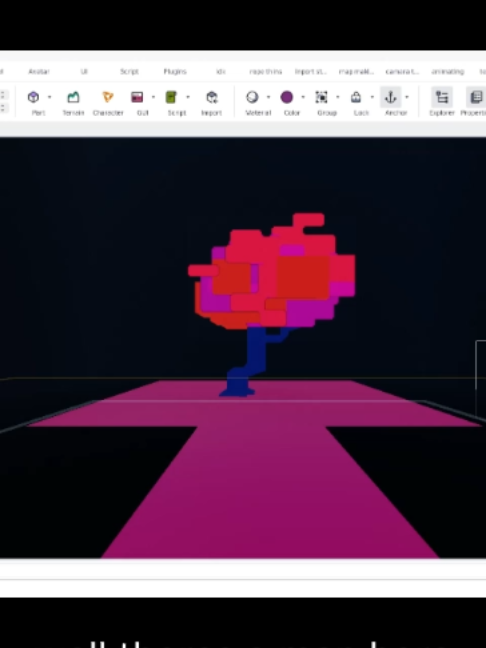Click the Character tool icon
The image size is (486, 648).
click(108, 97)
